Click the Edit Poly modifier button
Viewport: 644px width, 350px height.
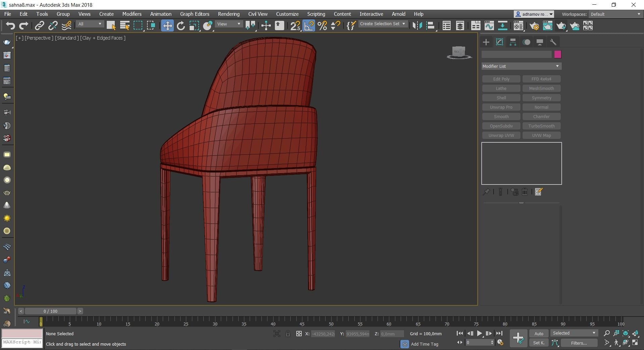501,79
